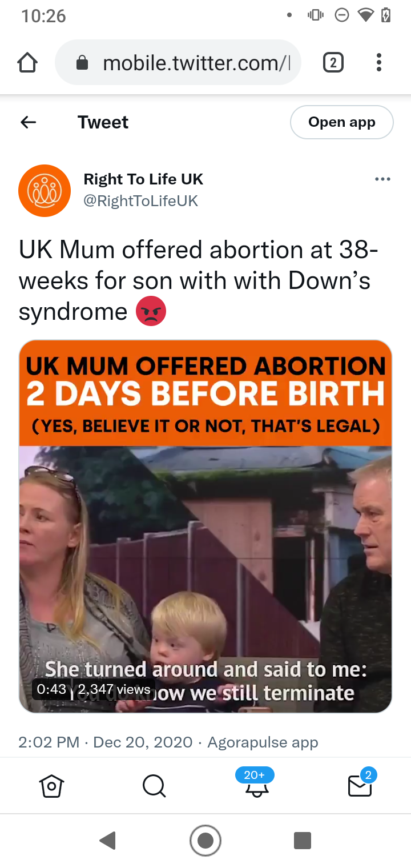Viewport: 411px width, 868px height.
Task: Tap the 0:43 video duration label
Action: pyautogui.click(x=51, y=689)
